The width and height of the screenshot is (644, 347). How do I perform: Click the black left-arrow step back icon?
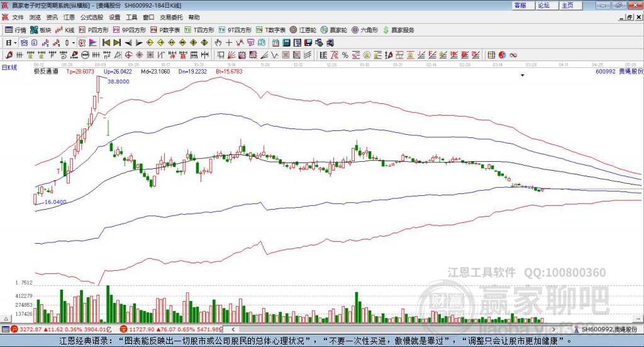click(x=128, y=43)
